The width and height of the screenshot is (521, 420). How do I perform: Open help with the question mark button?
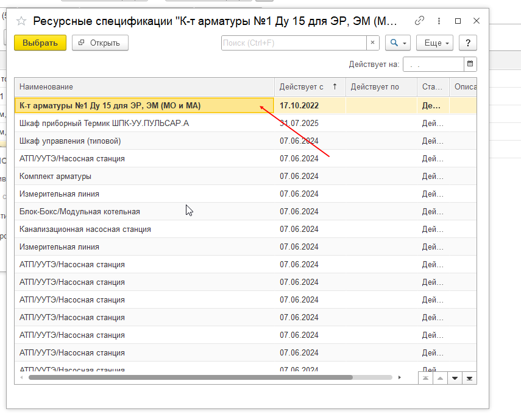[468, 43]
